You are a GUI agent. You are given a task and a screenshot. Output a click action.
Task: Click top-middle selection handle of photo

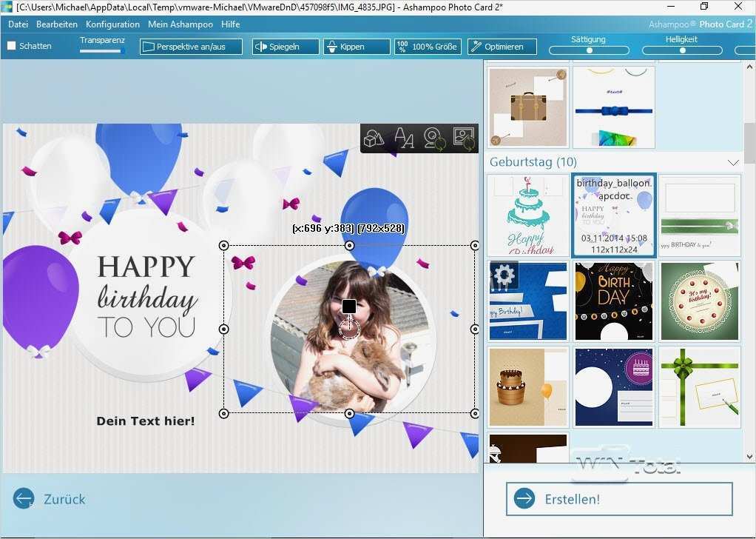click(350, 245)
